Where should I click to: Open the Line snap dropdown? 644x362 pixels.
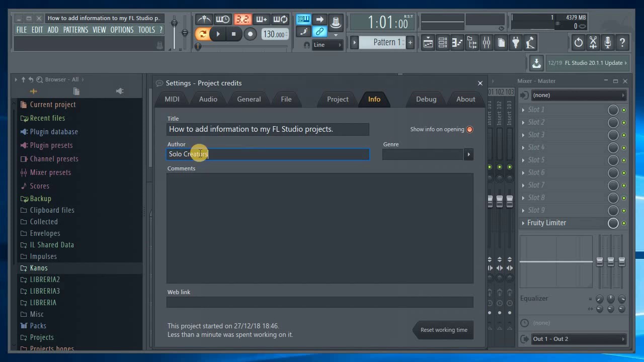pos(328,45)
